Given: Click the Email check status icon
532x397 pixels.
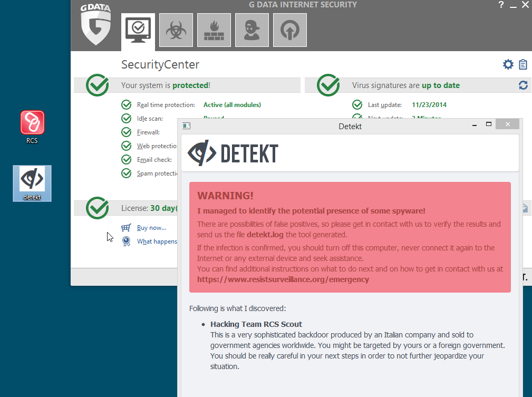Looking at the screenshot, I should pos(126,159).
